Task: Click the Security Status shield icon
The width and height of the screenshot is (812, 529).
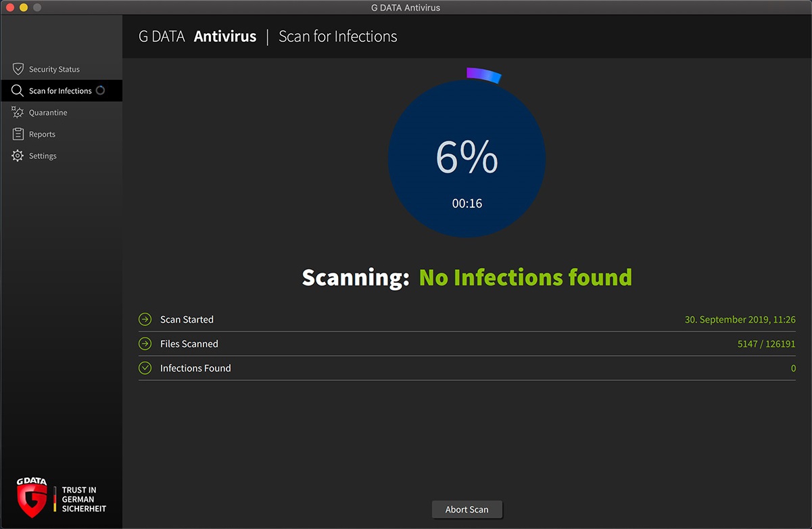Action: [18, 69]
